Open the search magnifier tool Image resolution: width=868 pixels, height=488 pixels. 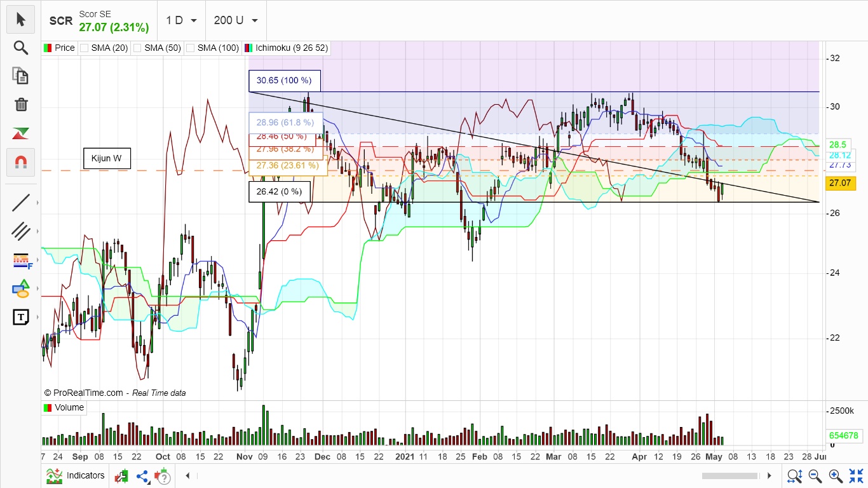point(20,48)
